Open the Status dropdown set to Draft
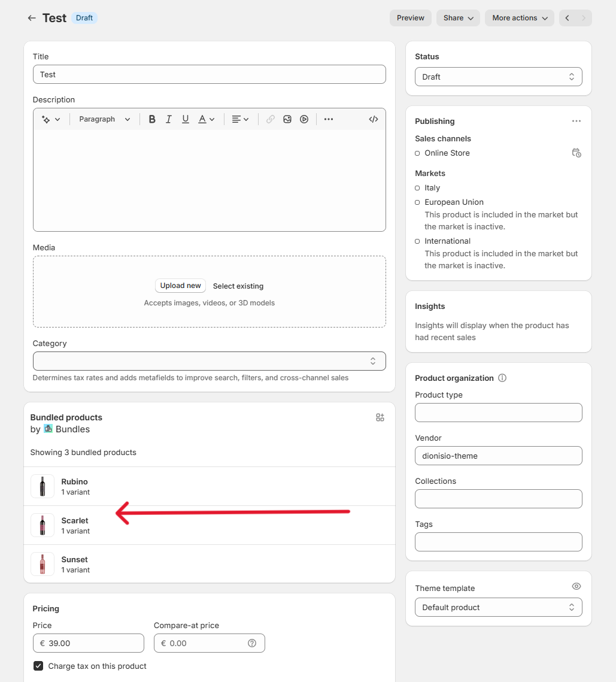This screenshot has width=616, height=682. 498,77
